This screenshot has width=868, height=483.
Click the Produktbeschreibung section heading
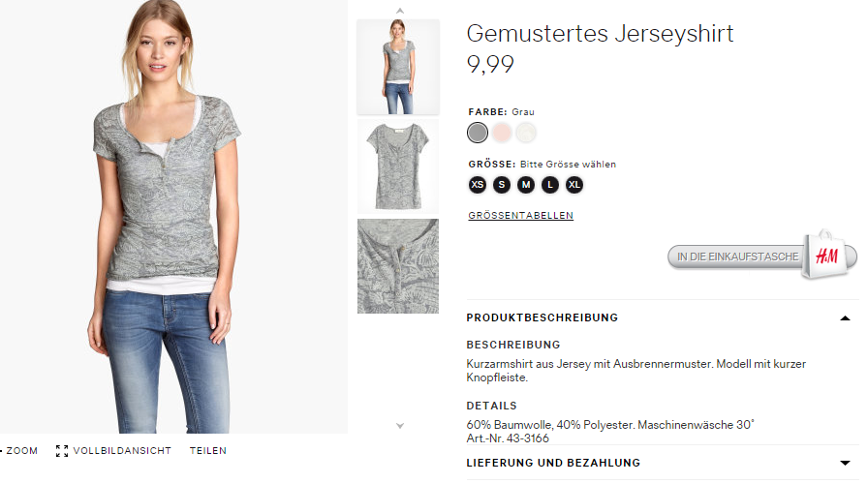pos(542,317)
